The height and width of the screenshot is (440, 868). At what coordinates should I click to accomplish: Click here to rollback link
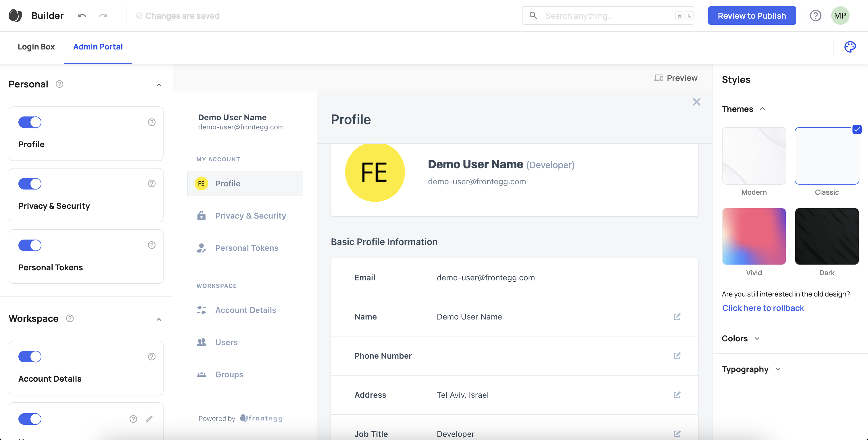coord(763,308)
